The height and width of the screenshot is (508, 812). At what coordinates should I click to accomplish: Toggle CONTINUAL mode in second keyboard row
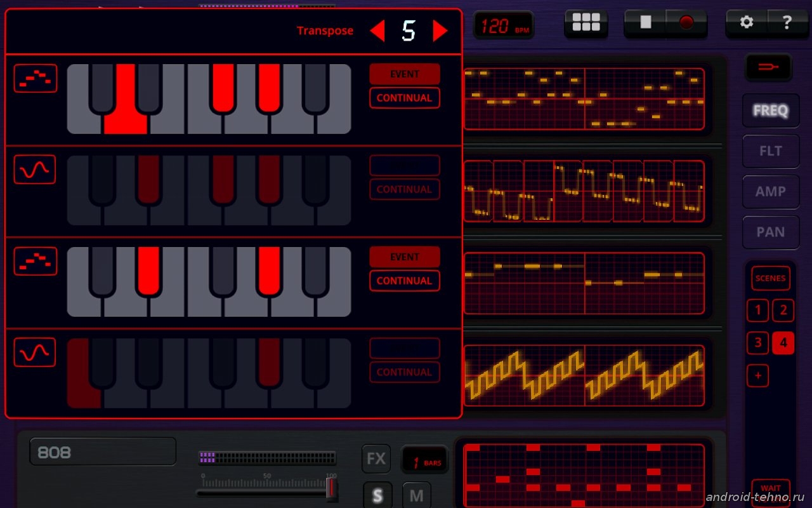click(405, 189)
